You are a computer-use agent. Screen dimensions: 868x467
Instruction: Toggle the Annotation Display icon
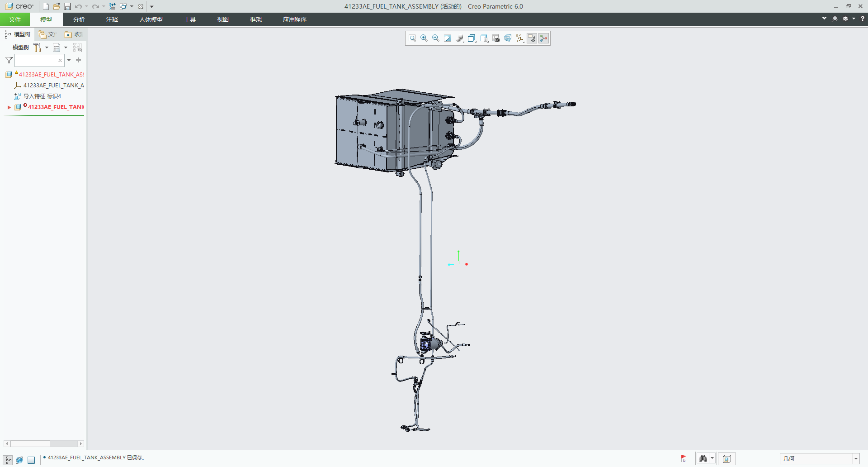pyautogui.click(x=532, y=38)
